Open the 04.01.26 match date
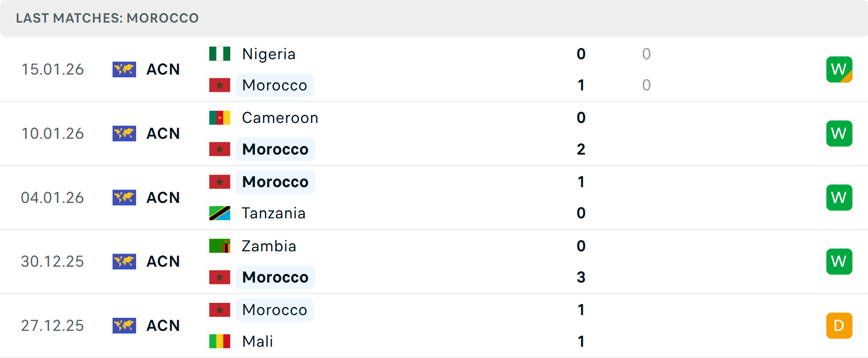Viewport: 868px width, 358px height. [52, 198]
